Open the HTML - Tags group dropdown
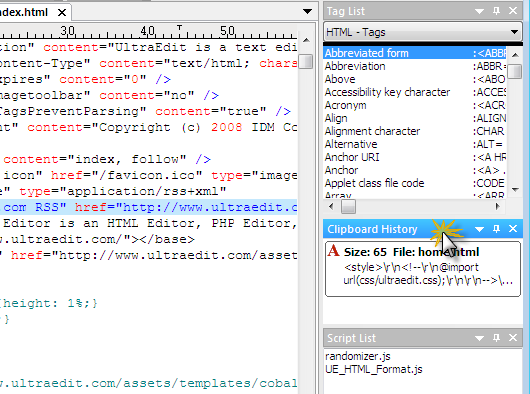530x394 pixels. click(x=514, y=32)
